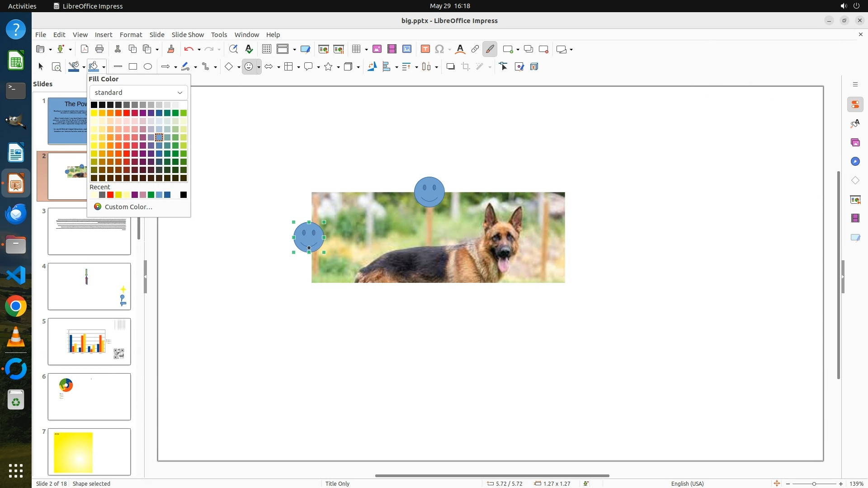Click Export as PDF icon
The width and height of the screenshot is (868, 488).
[x=84, y=49]
